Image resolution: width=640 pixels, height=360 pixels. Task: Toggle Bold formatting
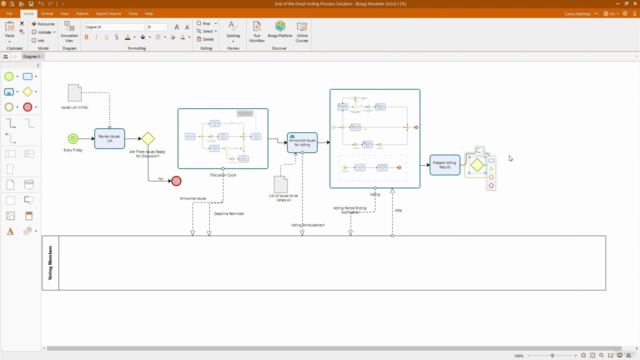(87, 37)
